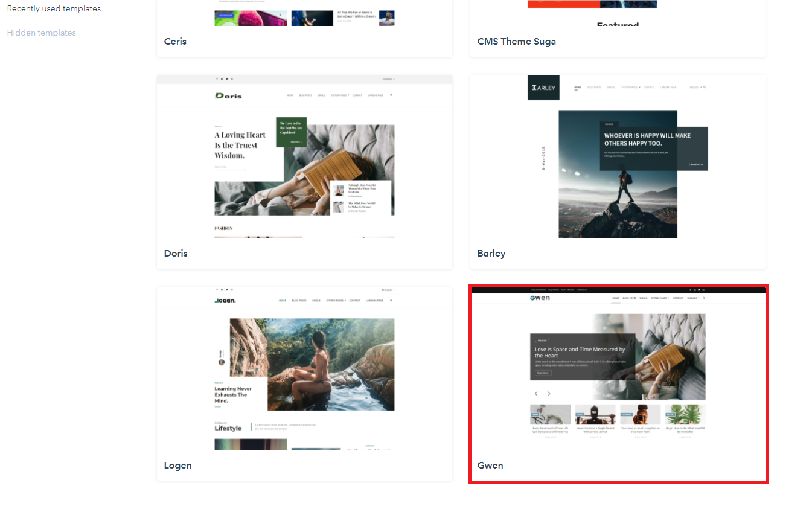The image size is (812, 506).
Task: Click the Gwen logo in the preview
Action: tap(540, 298)
